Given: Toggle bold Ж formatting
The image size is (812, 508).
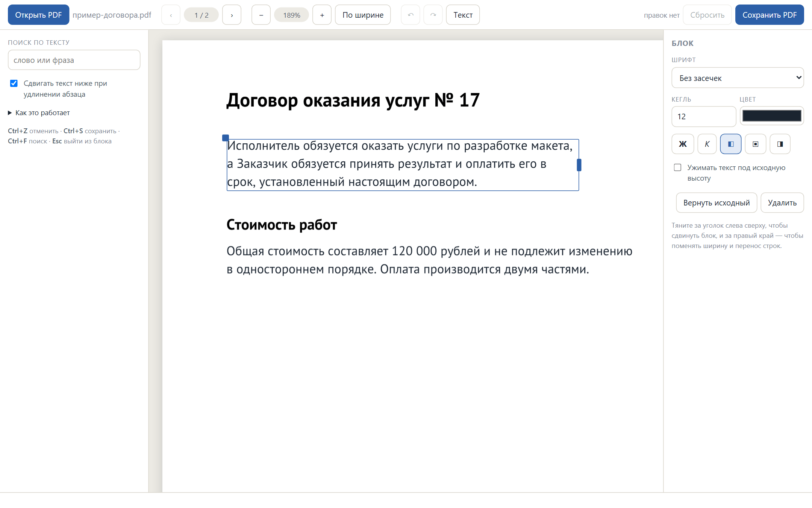Looking at the screenshot, I should [x=683, y=144].
